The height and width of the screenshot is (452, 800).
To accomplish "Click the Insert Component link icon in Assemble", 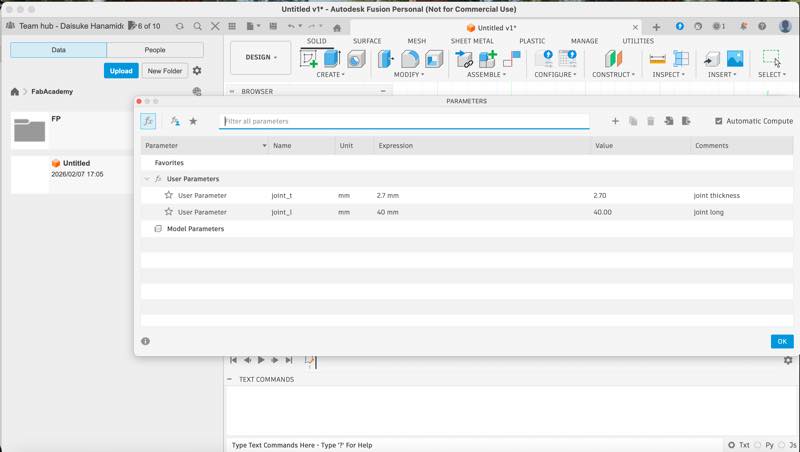I will point(463,59).
